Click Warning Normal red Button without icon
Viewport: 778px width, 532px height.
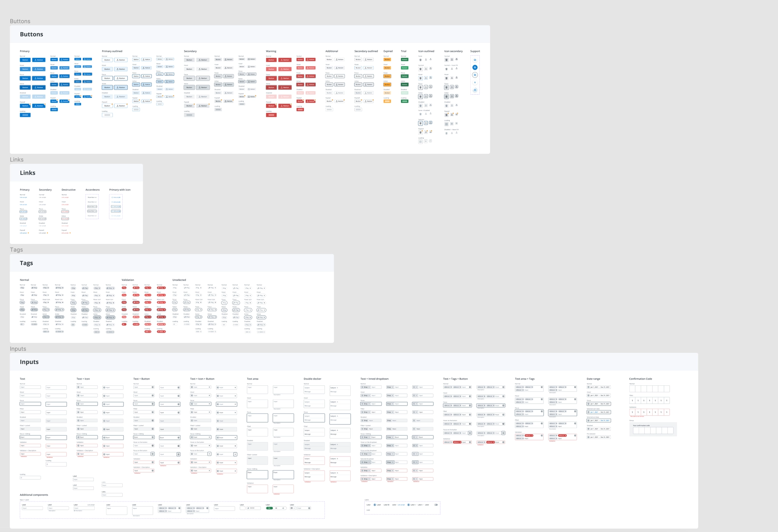[271, 60]
